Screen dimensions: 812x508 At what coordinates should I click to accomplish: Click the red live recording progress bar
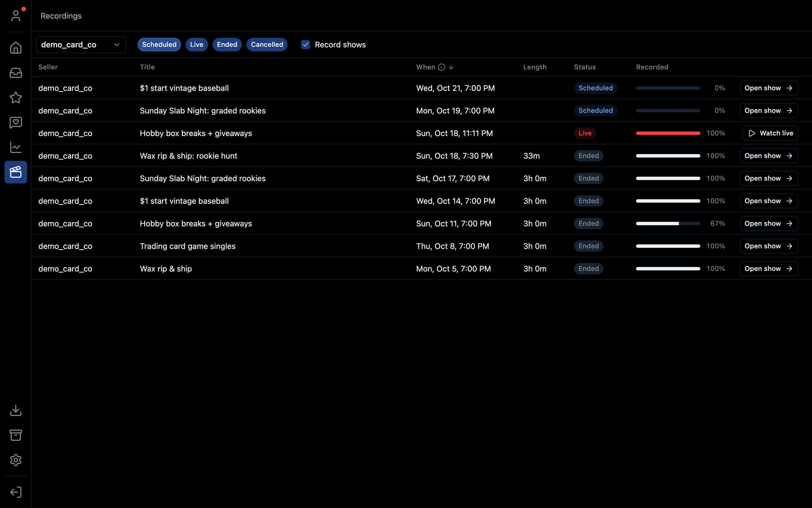point(668,133)
